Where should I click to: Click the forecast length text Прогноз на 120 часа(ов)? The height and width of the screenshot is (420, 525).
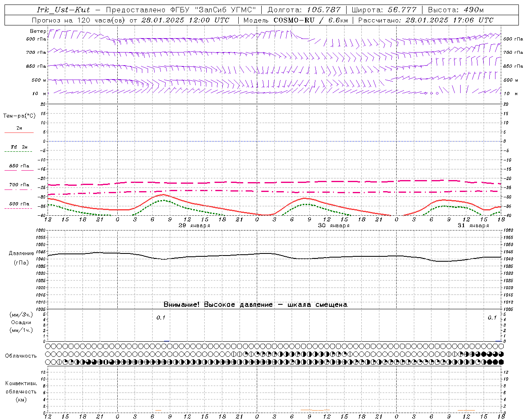click(79, 20)
